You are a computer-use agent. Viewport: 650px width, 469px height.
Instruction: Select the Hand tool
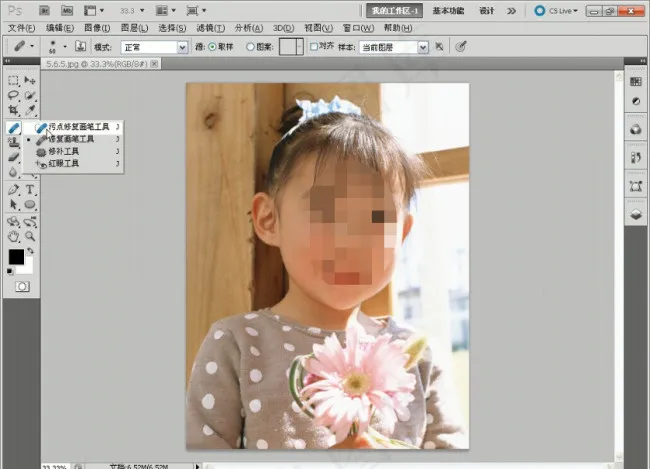[x=13, y=236]
